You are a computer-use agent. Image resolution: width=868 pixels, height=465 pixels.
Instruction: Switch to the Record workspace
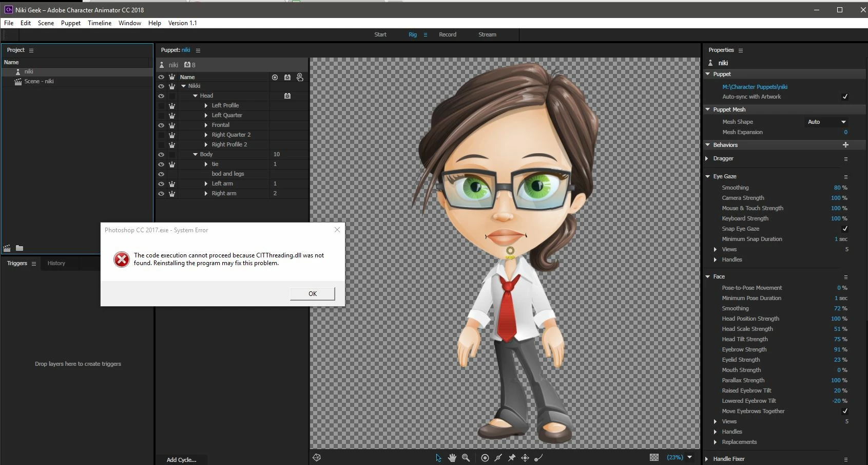(x=448, y=34)
